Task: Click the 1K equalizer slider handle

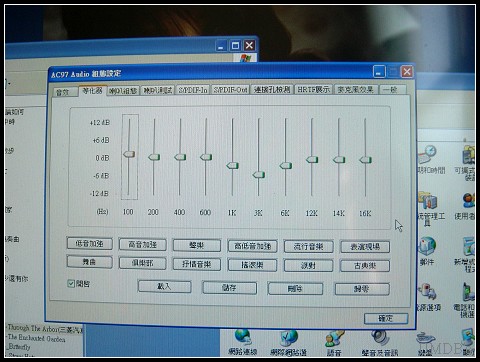Action: (x=232, y=165)
